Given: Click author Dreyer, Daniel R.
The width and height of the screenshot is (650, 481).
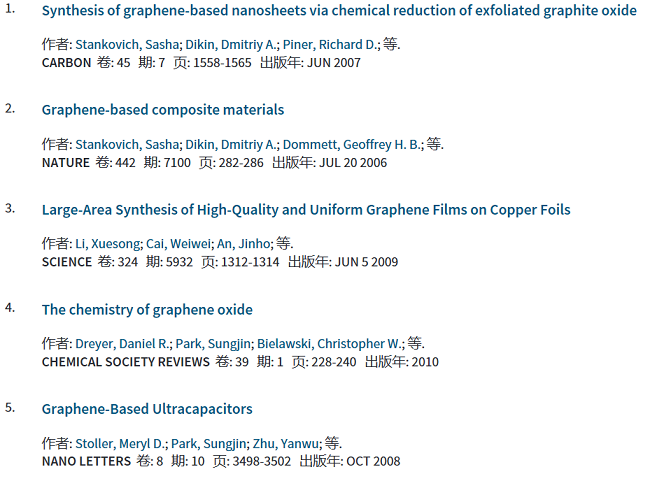Looking at the screenshot, I should coord(122,344).
